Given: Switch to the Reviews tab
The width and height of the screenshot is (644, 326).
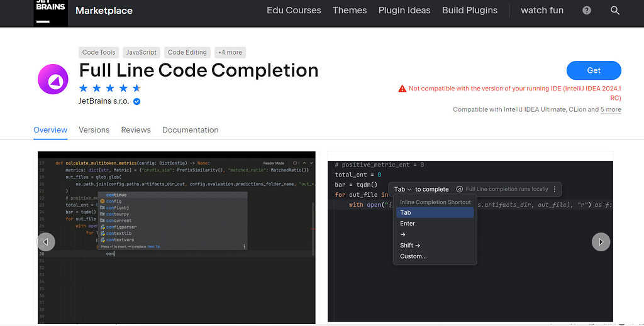Looking at the screenshot, I should (136, 129).
